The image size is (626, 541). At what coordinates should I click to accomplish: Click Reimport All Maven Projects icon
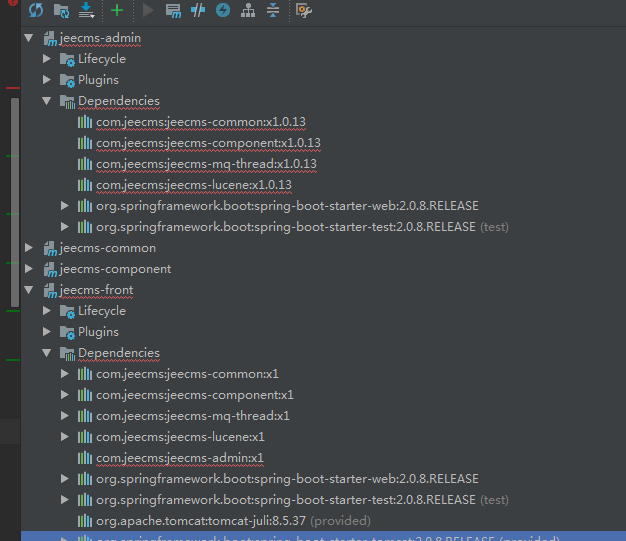[x=36, y=11]
